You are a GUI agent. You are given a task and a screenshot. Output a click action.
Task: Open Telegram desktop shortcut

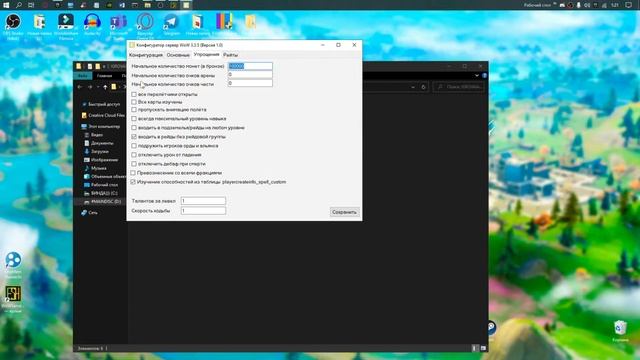(171, 22)
